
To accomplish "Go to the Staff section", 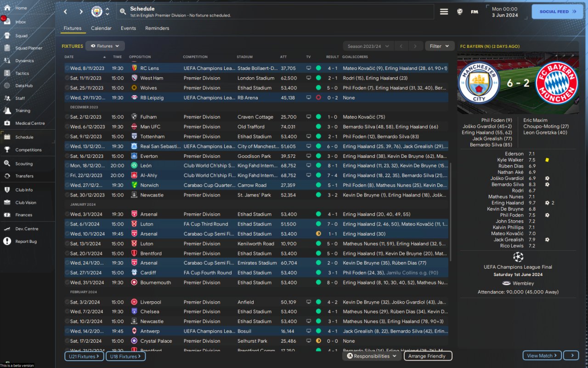I will [x=20, y=98].
